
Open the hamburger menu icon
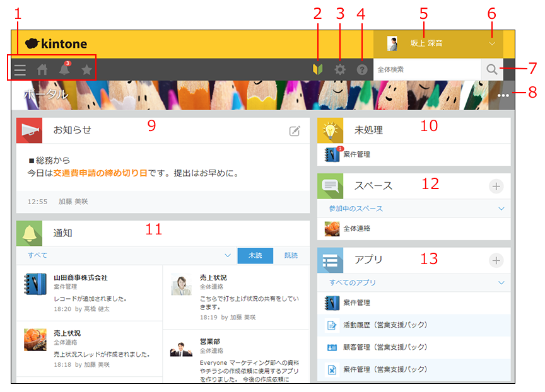(20, 70)
